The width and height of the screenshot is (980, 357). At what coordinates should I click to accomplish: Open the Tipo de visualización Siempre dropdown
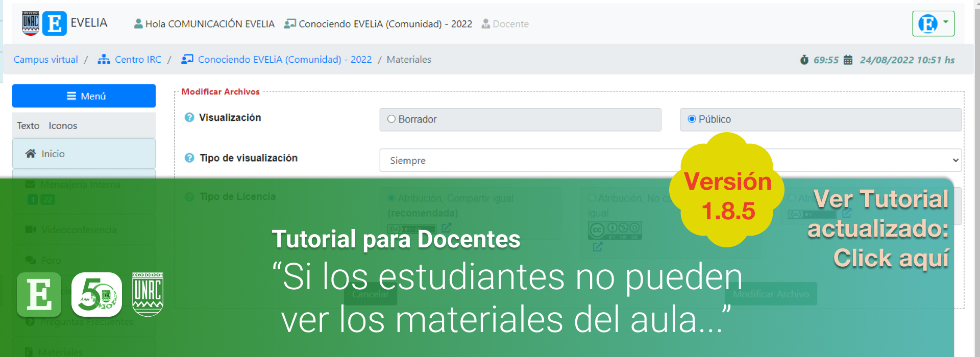pyautogui.click(x=670, y=160)
